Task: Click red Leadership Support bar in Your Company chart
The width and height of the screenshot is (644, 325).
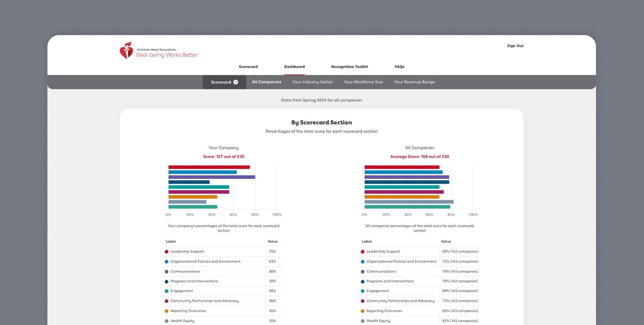Action: pos(209,167)
